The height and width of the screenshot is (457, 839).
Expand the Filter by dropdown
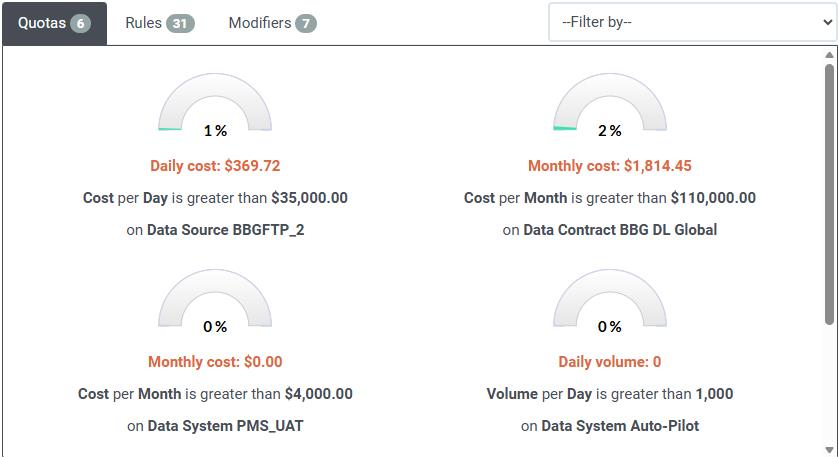pos(692,22)
